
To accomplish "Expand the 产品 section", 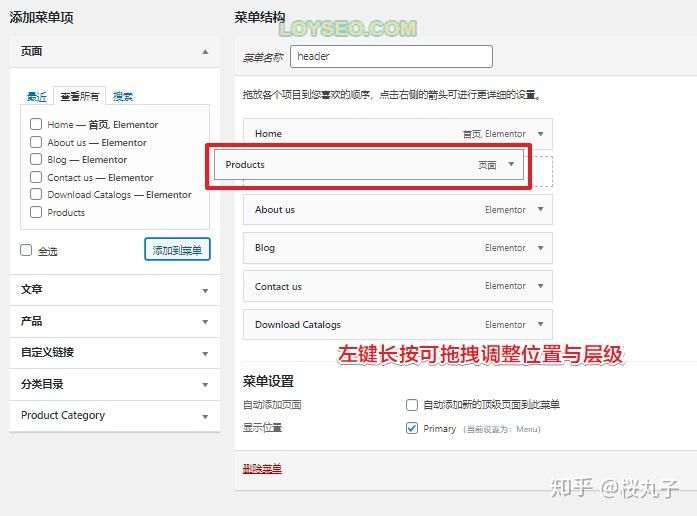I will pos(205,322).
